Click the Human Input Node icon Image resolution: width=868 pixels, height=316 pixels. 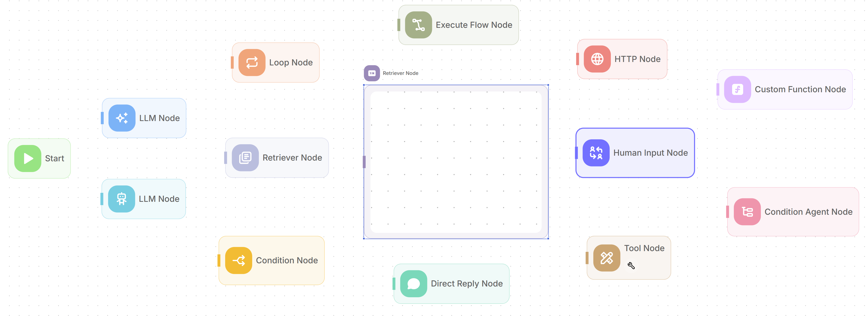[x=596, y=153]
